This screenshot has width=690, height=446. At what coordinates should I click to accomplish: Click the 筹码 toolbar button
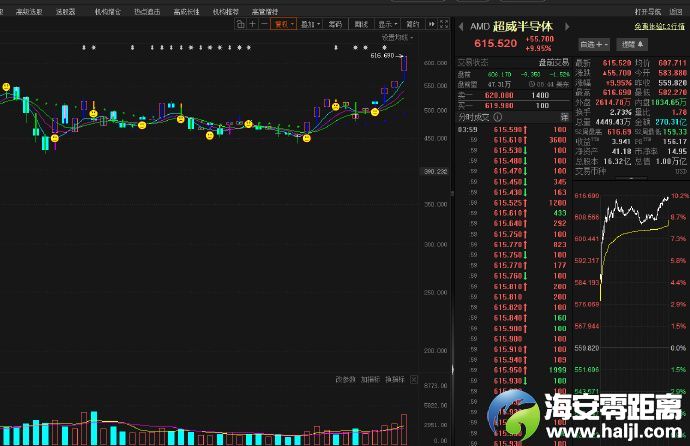coord(335,24)
